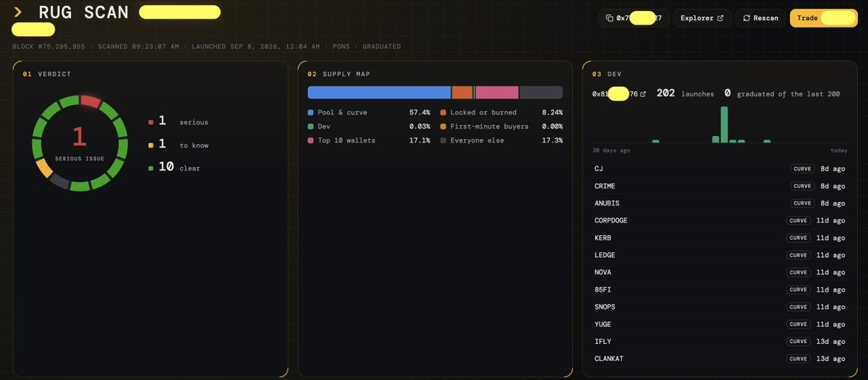Click the '1 serious' legend row
Image resolution: width=868 pixels, height=380 pixels.
pyautogui.click(x=178, y=122)
